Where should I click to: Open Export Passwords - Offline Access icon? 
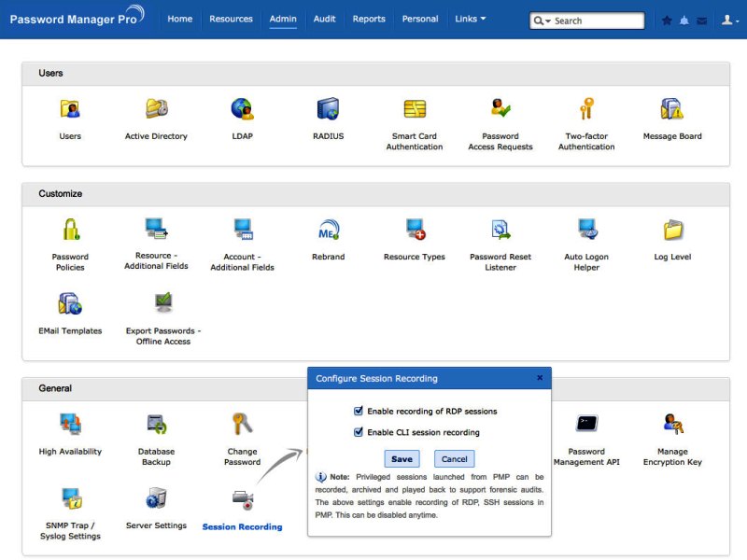point(163,302)
